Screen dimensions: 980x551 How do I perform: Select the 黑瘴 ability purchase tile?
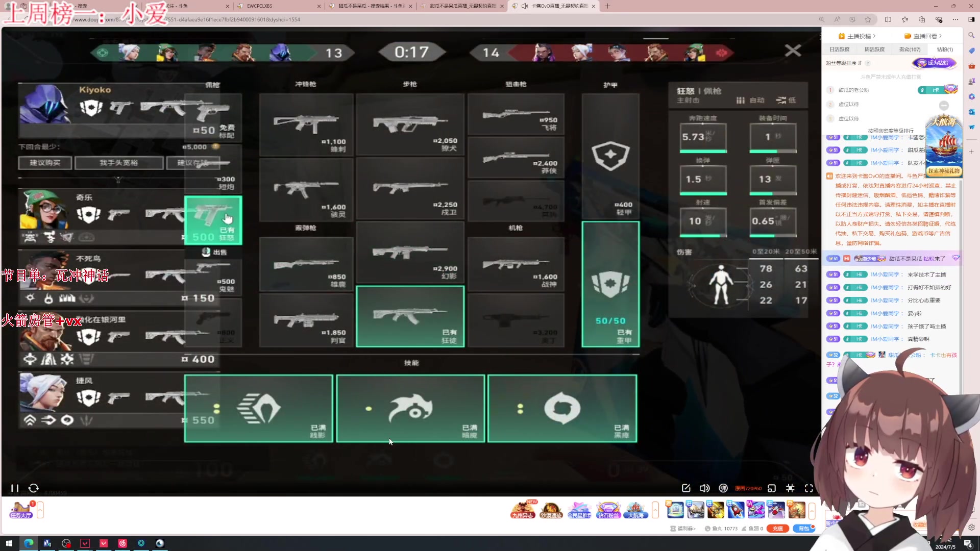[x=562, y=408]
